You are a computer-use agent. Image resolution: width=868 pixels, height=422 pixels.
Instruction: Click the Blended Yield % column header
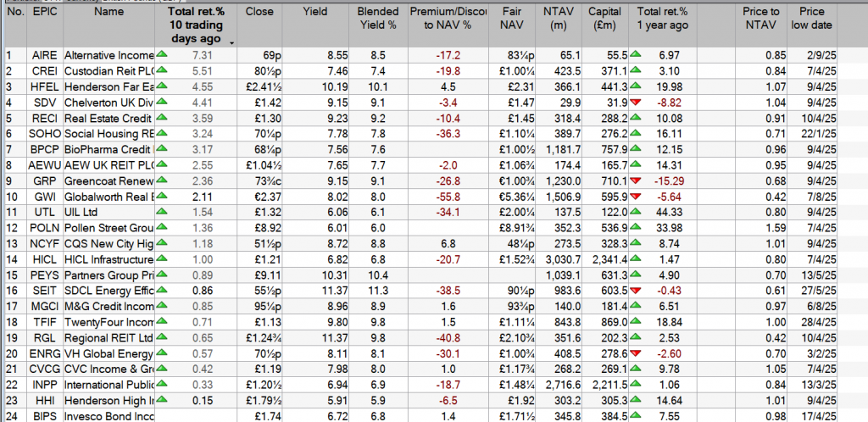(379, 25)
